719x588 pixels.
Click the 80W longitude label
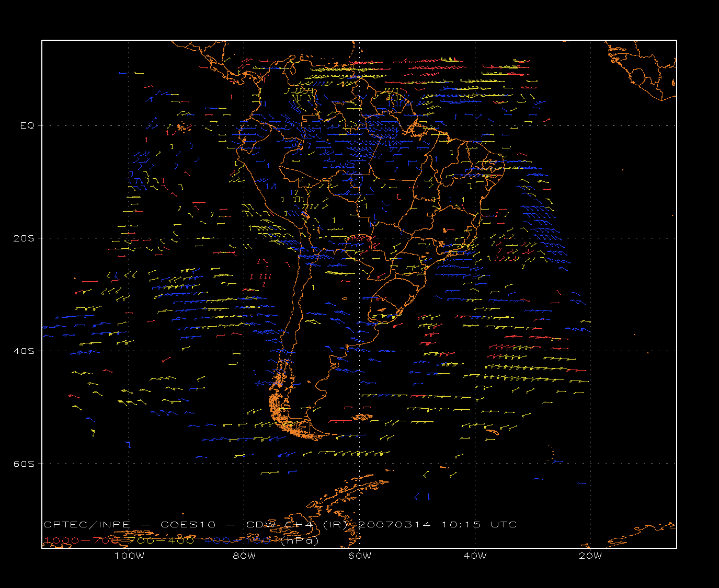pos(245,556)
